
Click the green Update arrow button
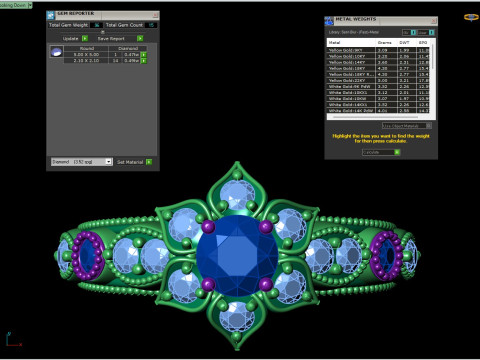coord(85,38)
